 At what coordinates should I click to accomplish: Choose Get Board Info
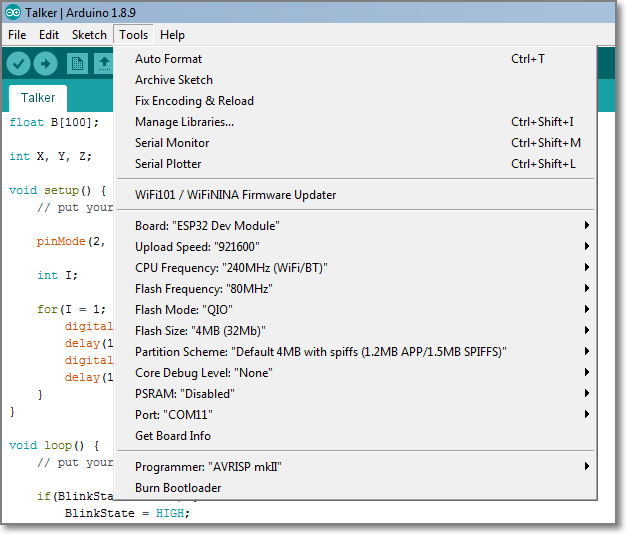pos(355,436)
